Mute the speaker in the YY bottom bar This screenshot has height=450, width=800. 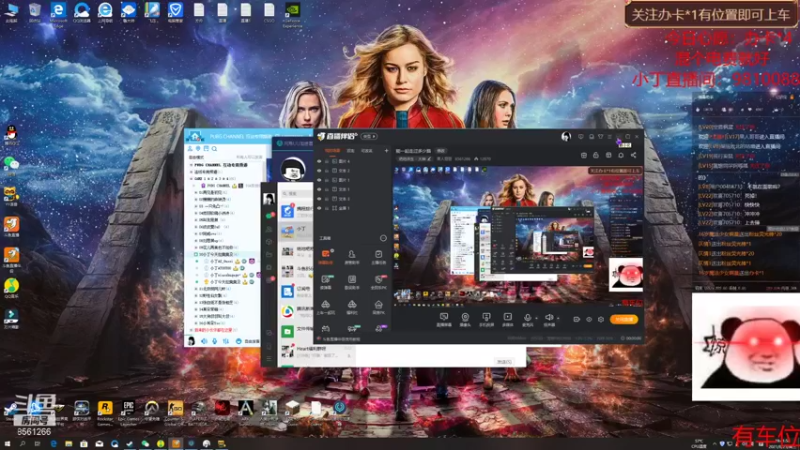pyautogui.click(x=204, y=341)
